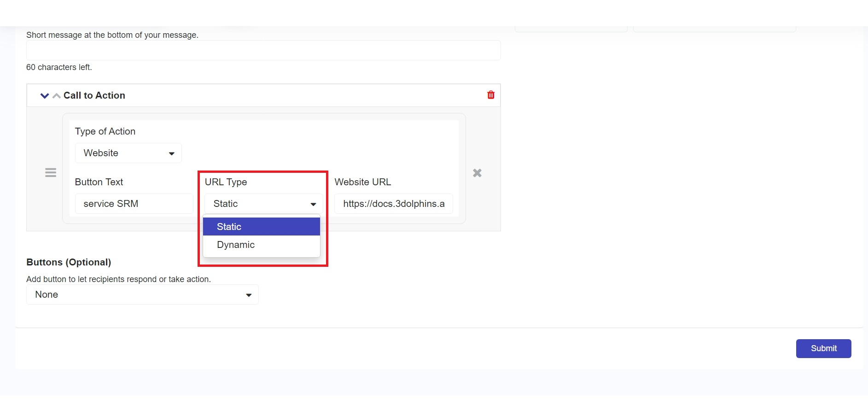Click the Website URL label
The height and width of the screenshot is (406, 868).
pos(362,182)
